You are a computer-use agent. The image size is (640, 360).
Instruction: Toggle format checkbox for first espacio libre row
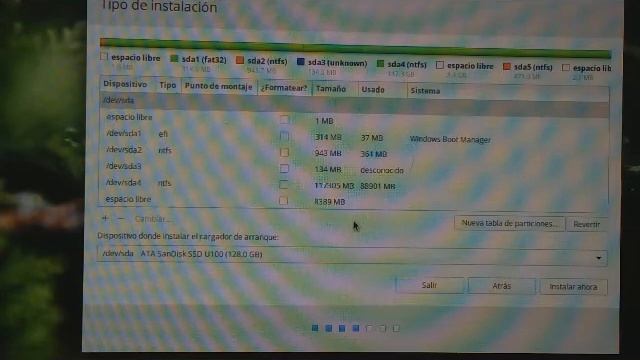coord(284,120)
